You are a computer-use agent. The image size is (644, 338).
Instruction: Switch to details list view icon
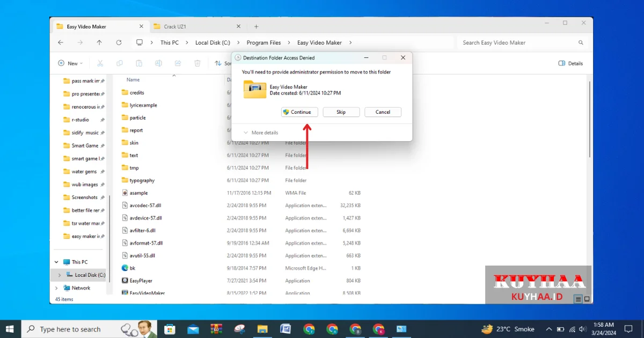coord(579,299)
